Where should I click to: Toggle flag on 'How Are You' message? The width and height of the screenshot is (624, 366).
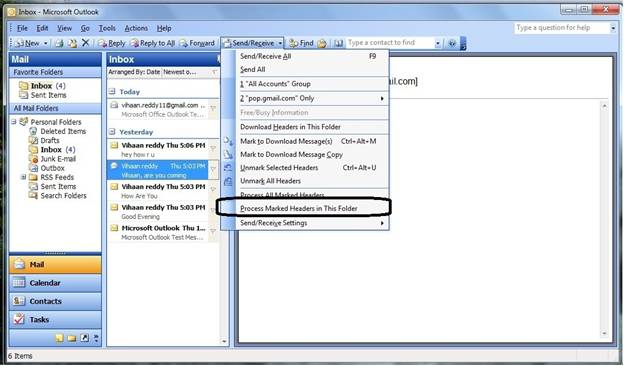tap(213, 190)
